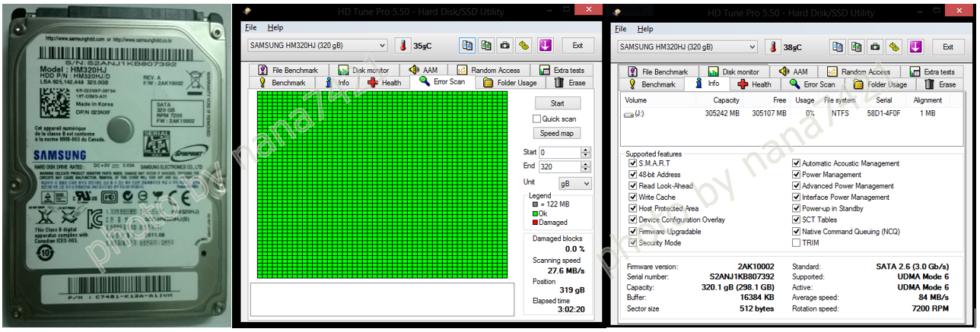Click copy screenshot icon in Error Scan window

485,46
